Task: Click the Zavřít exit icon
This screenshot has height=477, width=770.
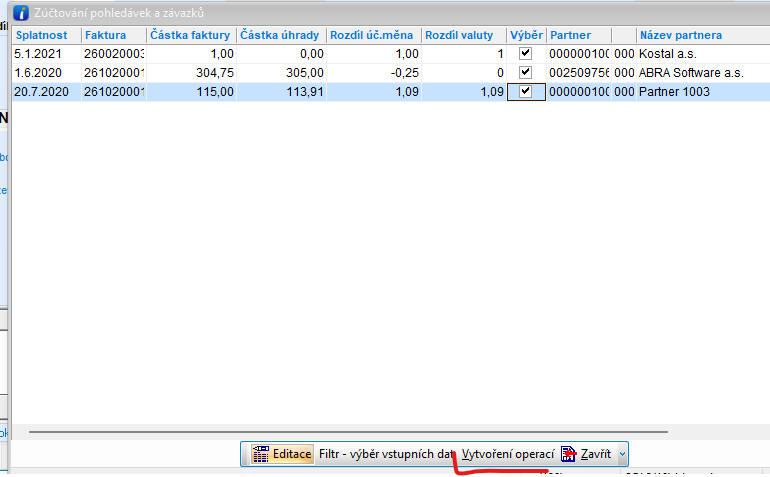Action: (568, 454)
